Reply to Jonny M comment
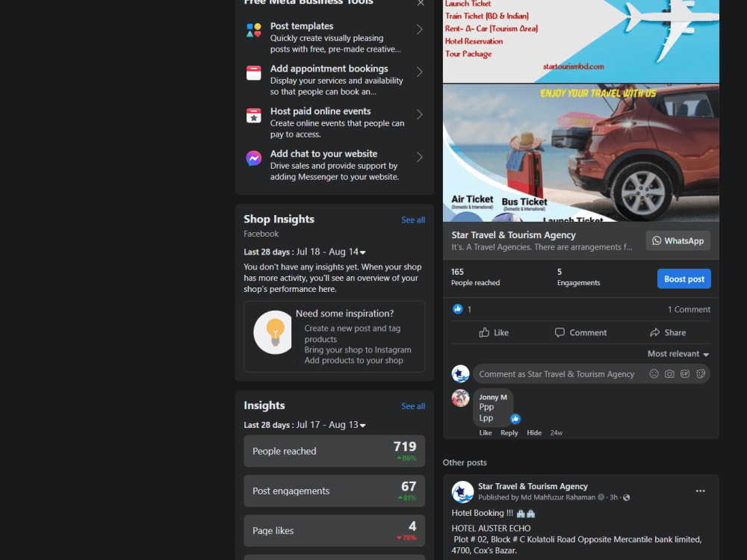 click(x=509, y=433)
